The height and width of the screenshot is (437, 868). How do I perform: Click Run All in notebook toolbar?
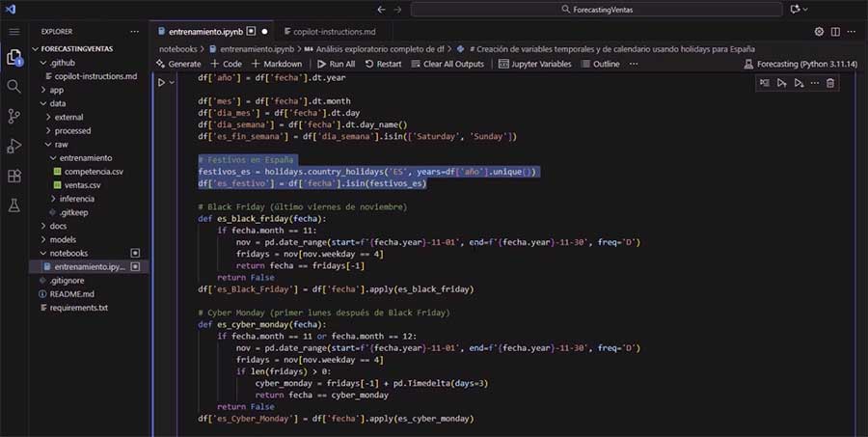pos(336,64)
